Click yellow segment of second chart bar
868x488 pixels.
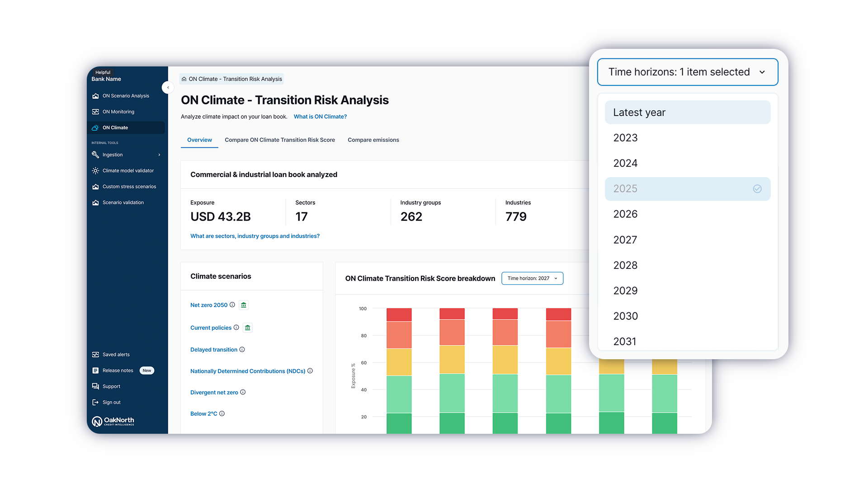(452, 360)
